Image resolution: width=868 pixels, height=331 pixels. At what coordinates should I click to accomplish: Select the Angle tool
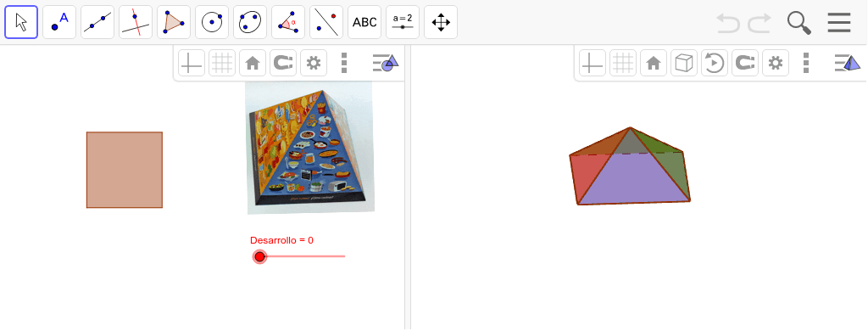[288, 22]
